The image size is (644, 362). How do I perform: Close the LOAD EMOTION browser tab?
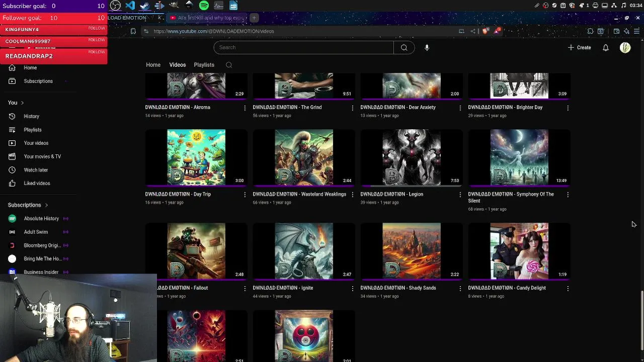click(x=159, y=18)
